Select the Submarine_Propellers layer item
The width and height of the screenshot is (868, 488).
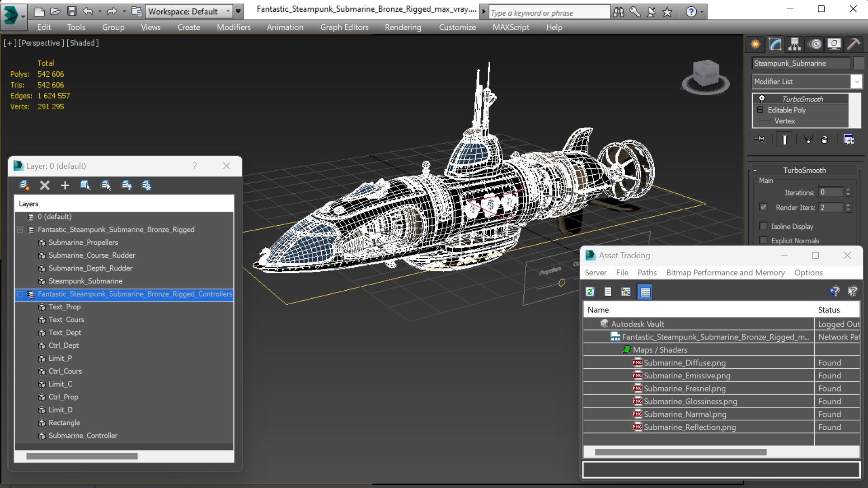[x=83, y=242]
